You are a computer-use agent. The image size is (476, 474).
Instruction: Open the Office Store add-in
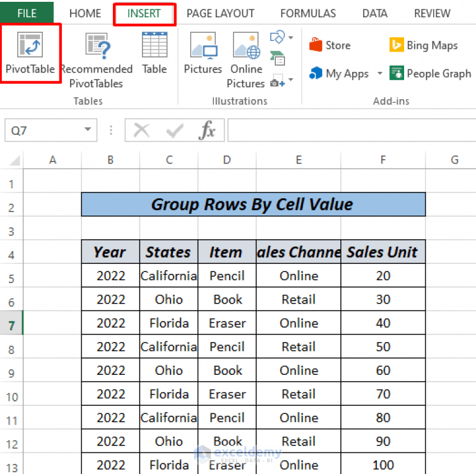point(330,45)
